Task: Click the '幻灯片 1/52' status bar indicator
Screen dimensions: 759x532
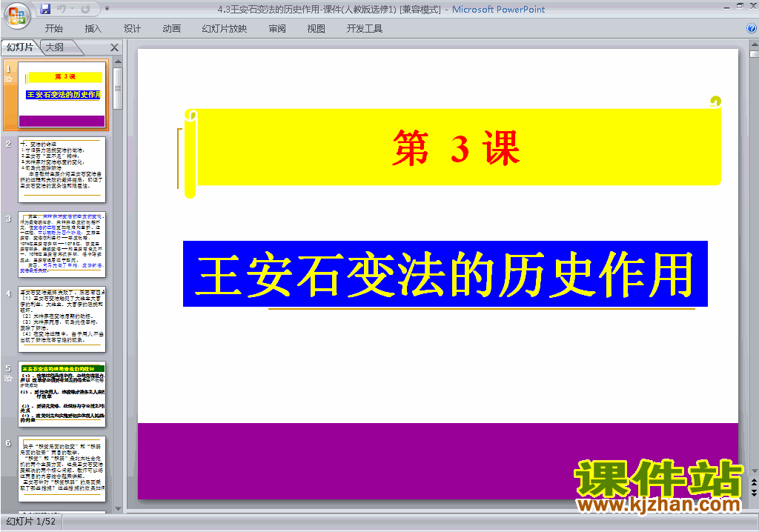Action: [31, 522]
